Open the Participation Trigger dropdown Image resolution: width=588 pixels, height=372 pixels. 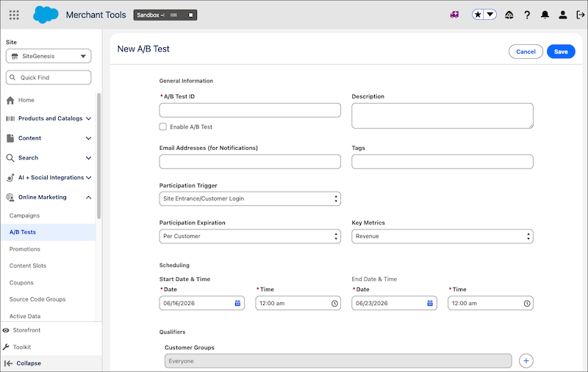[x=250, y=198]
